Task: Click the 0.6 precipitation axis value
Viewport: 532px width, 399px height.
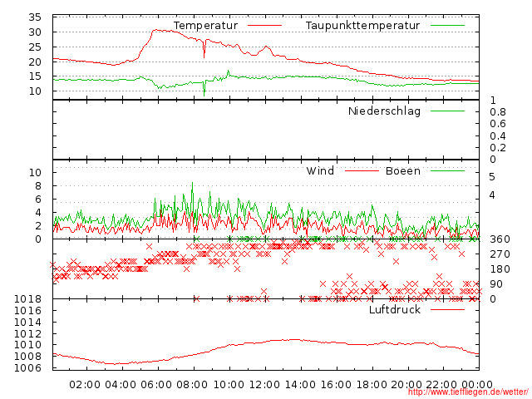Action: tap(498, 124)
